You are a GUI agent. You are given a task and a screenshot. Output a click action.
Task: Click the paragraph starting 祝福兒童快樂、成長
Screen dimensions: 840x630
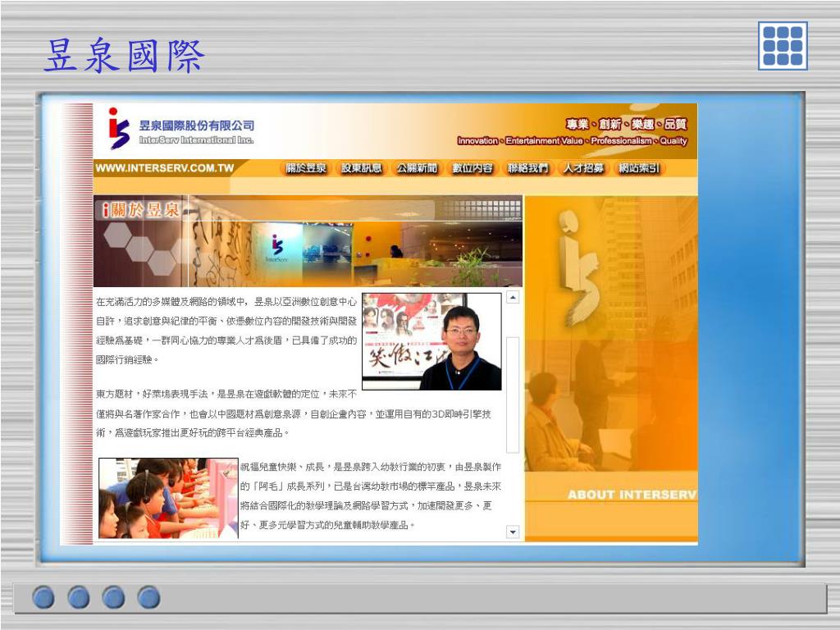(x=371, y=496)
